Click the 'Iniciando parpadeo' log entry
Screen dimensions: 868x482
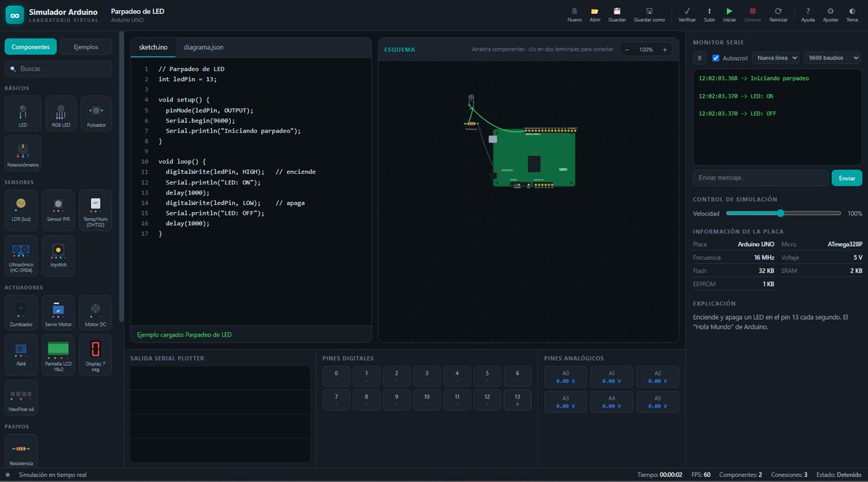click(754, 77)
